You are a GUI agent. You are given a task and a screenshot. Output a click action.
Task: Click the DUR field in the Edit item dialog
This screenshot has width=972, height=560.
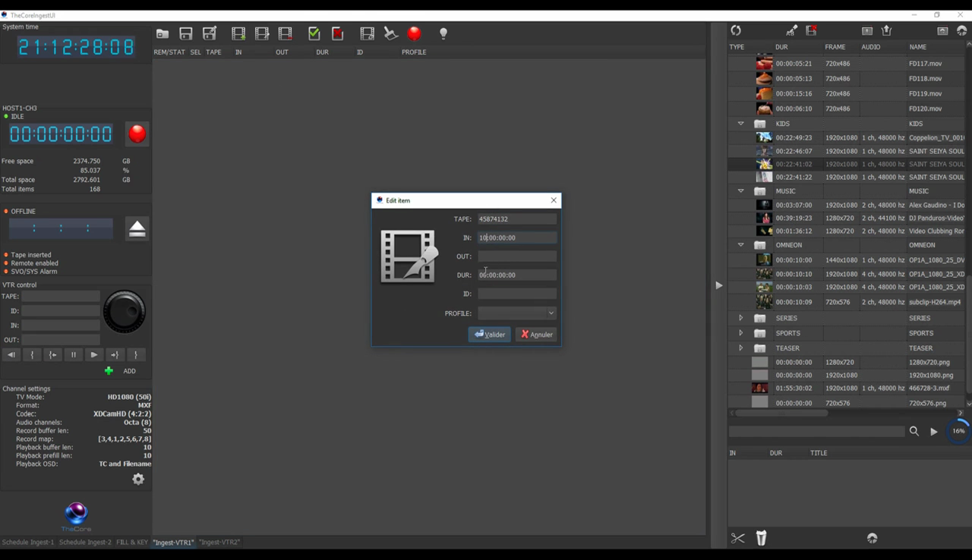517,275
